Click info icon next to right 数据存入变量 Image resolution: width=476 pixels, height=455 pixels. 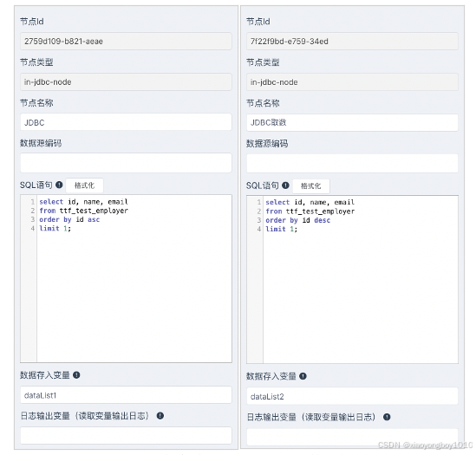[303, 376]
